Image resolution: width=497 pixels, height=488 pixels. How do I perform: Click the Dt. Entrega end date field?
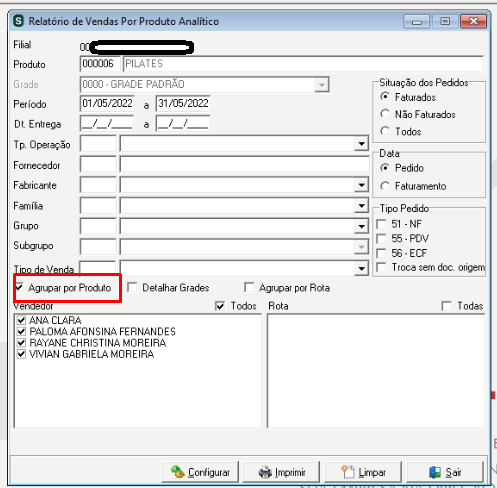pyautogui.click(x=183, y=124)
